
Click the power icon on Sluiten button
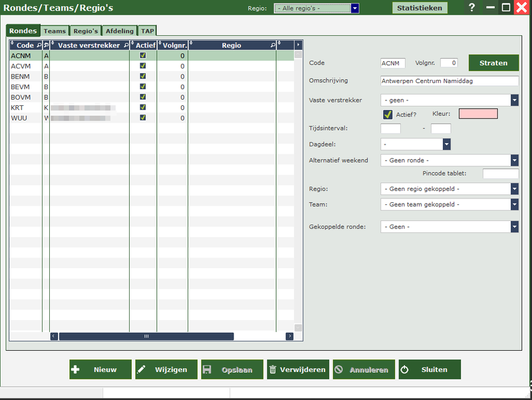point(404,369)
